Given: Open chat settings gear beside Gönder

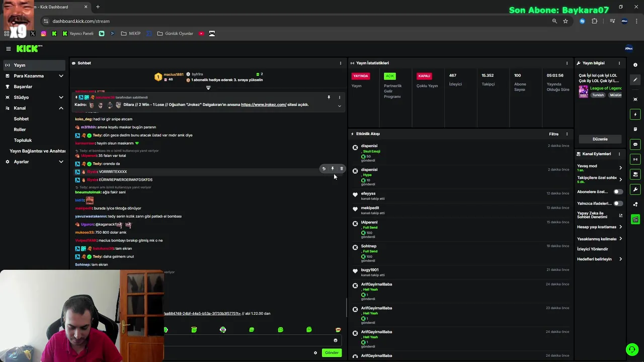Looking at the screenshot, I should (x=315, y=353).
